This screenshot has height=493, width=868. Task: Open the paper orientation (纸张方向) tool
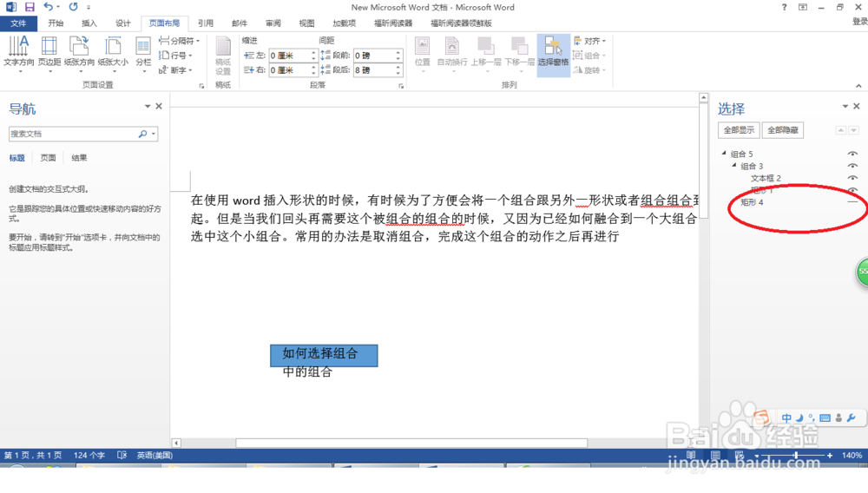point(79,54)
